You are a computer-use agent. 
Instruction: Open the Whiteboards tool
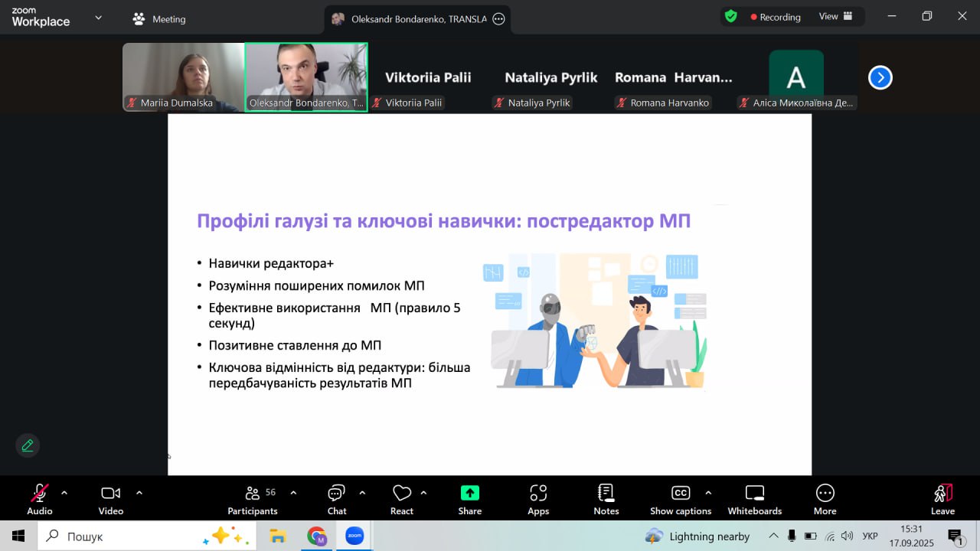[754, 499]
